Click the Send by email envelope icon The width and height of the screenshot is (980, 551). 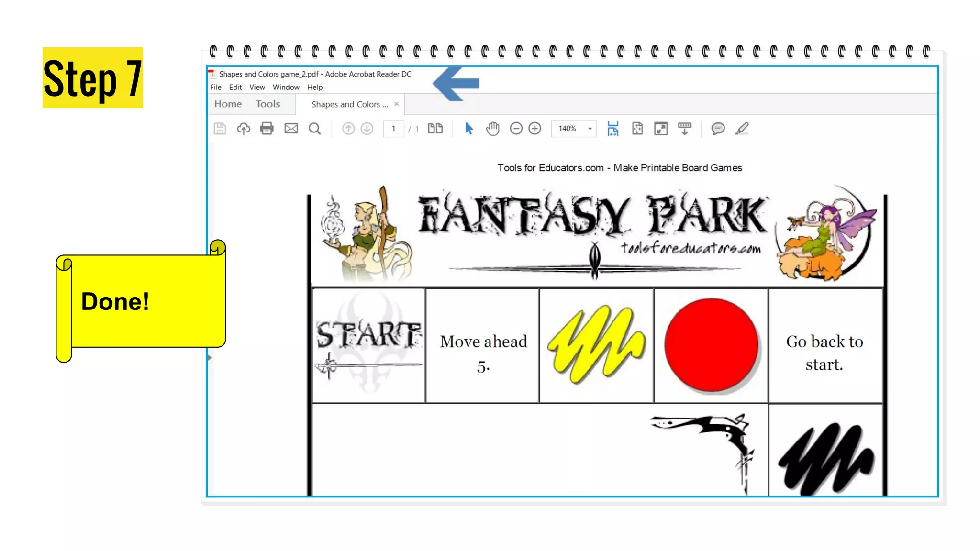[x=291, y=129]
